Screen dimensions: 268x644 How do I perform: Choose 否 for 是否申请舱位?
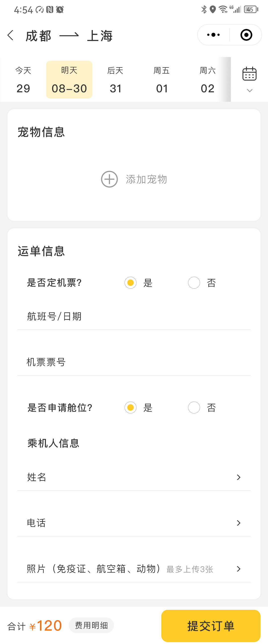pos(194,407)
